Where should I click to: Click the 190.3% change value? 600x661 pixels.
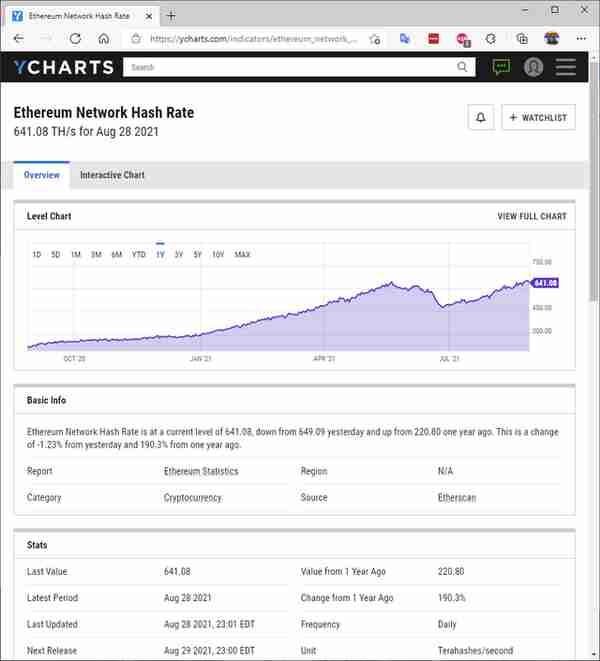point(452,598)
